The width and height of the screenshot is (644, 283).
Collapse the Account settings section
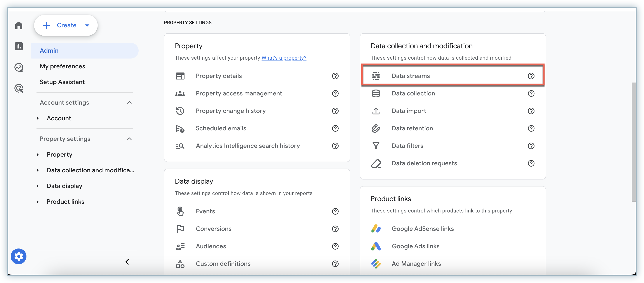tap(129, 103)
